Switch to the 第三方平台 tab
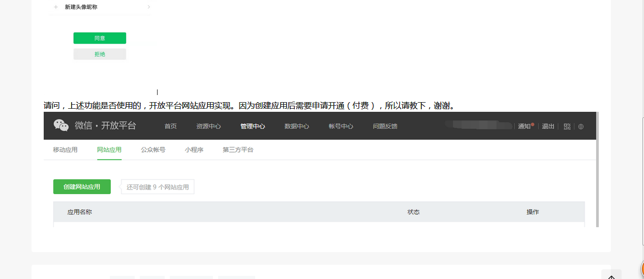This screenshot has height=279, width=644. [238, 150]
